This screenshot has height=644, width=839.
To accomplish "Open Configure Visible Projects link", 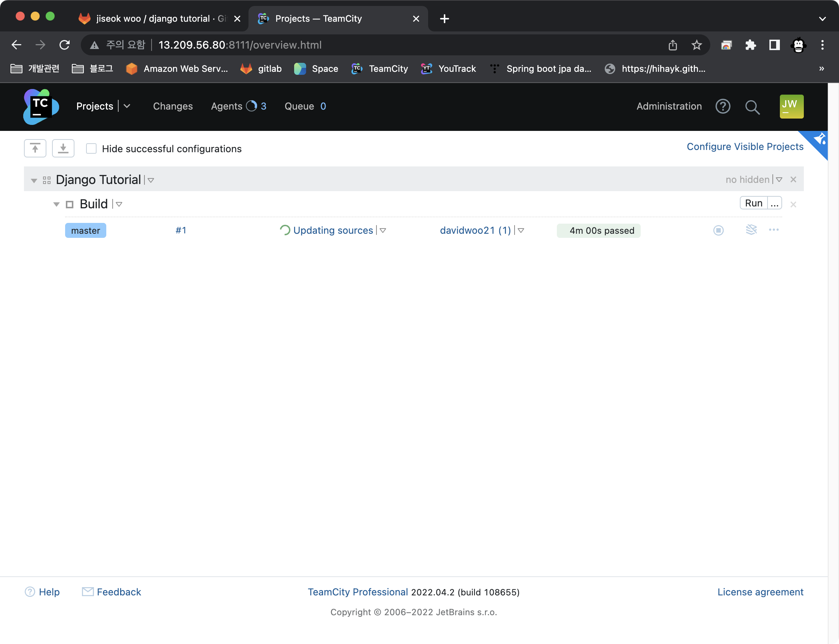I will 745,147.
